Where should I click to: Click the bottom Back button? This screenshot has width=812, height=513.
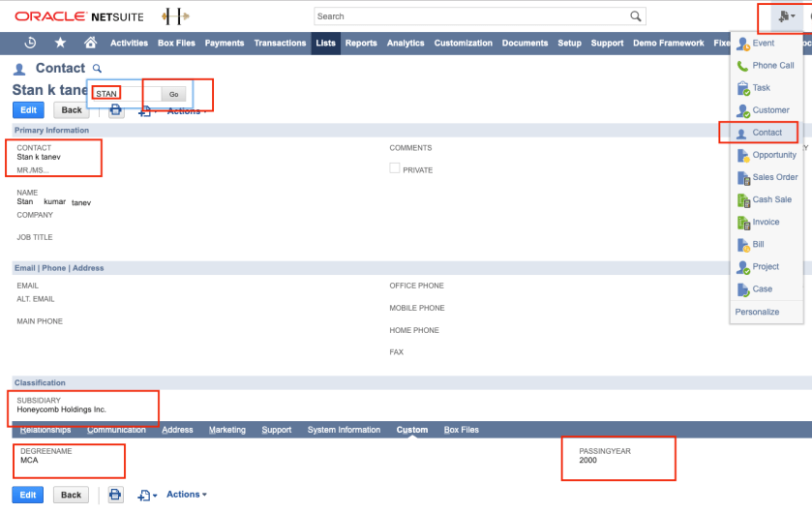71,495
